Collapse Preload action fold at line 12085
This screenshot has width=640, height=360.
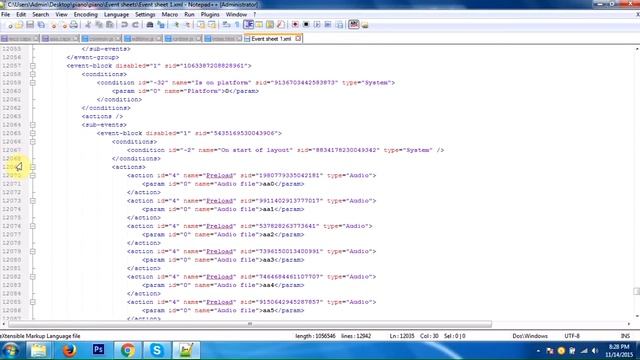(x=33, y=302)
